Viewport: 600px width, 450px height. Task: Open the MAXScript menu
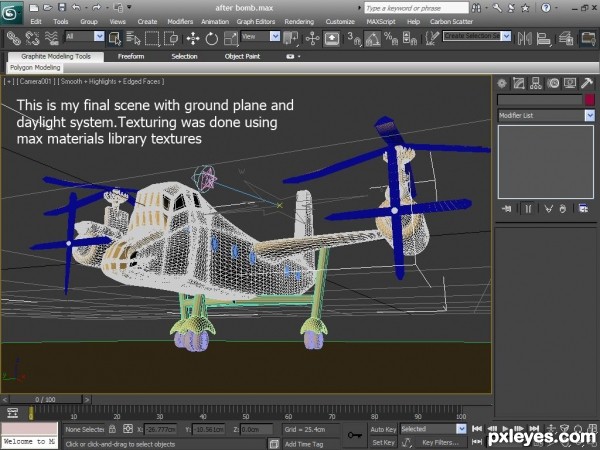381,22
